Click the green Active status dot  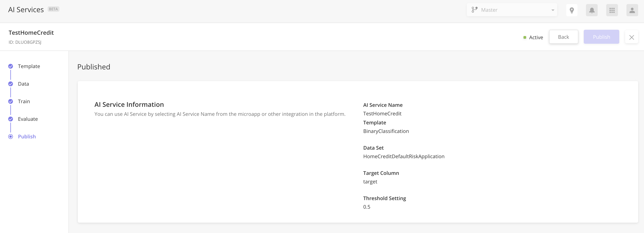525,37
